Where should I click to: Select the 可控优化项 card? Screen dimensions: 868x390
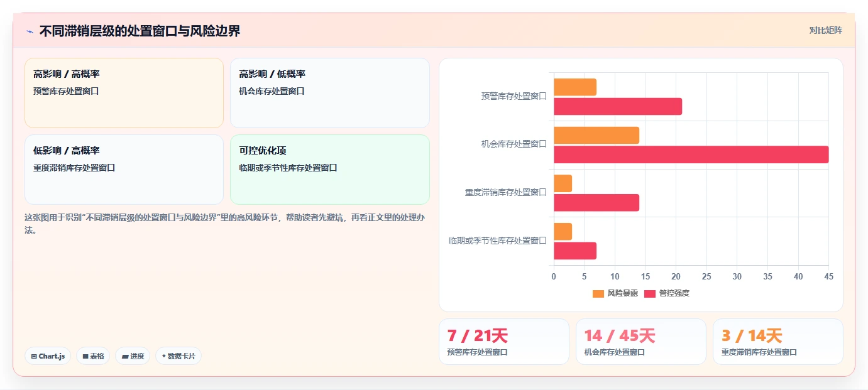(330, 170)
